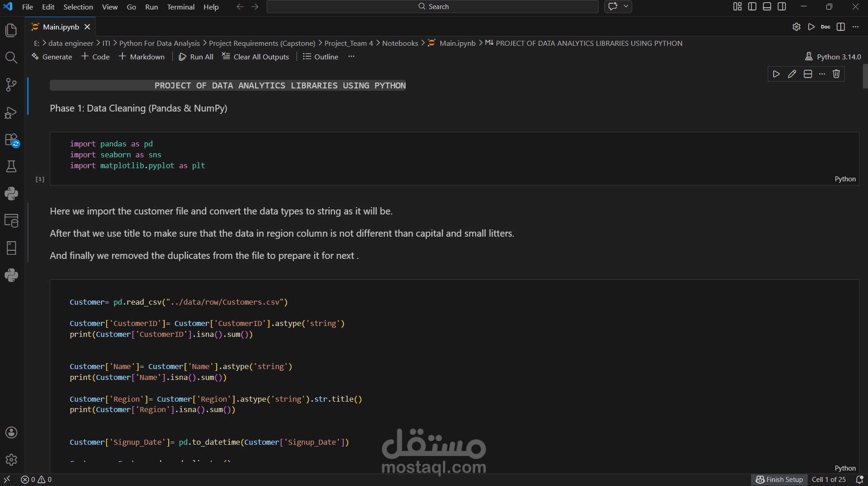Execute the selected cell with play icon
Viewport: 868px width, 486px height.
[776, 74]
